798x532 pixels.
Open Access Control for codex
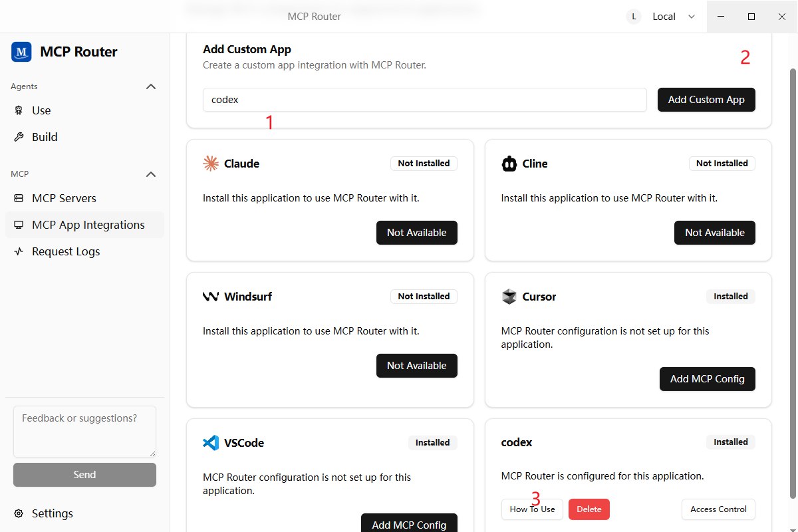click(x=718, y=509)
